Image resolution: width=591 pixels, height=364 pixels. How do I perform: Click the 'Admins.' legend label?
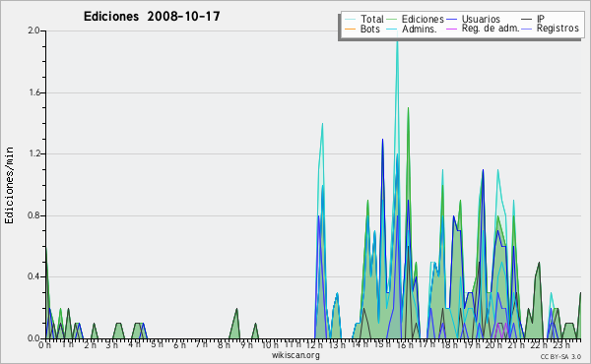coord(420,29)
